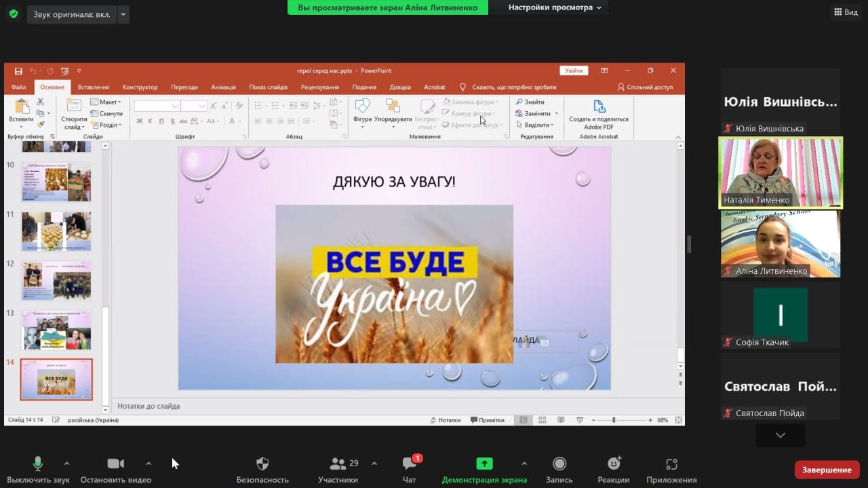Click the Record meeting icon

point(559,464)
